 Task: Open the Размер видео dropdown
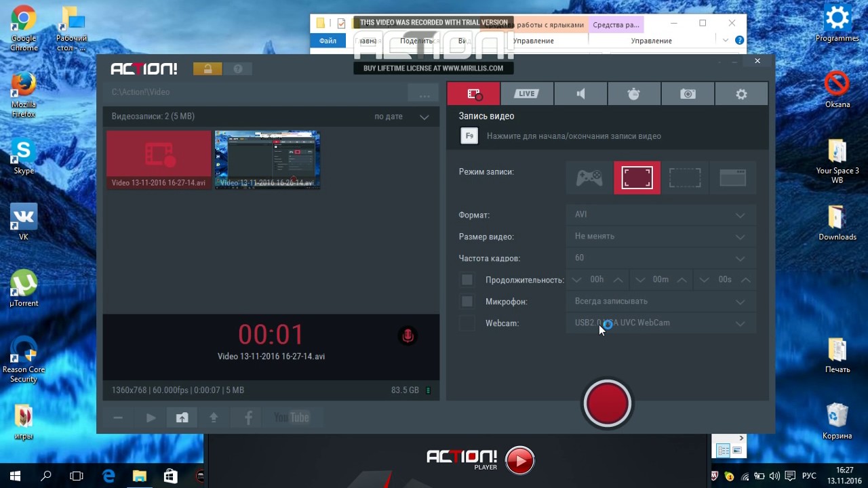click(x=660, y=237)
